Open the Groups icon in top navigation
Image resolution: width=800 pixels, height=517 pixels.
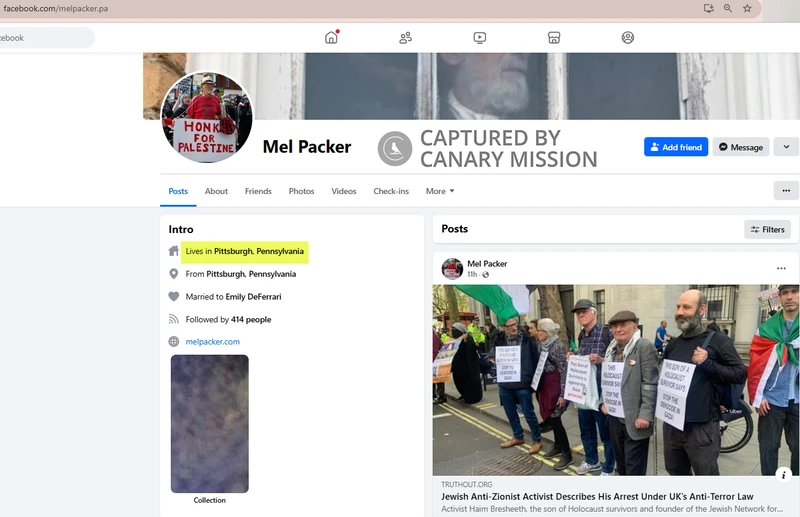(628, 38)
